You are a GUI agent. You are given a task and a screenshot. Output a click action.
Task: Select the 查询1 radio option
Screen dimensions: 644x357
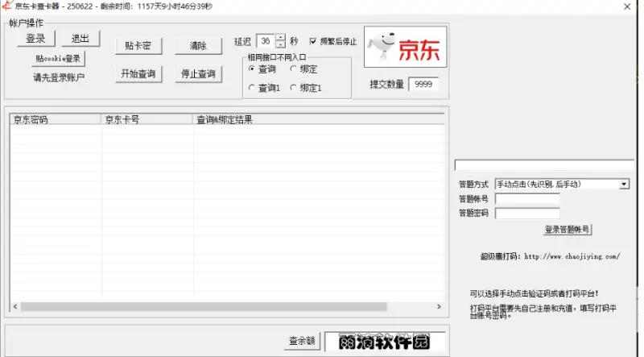[x=252, y=88]
